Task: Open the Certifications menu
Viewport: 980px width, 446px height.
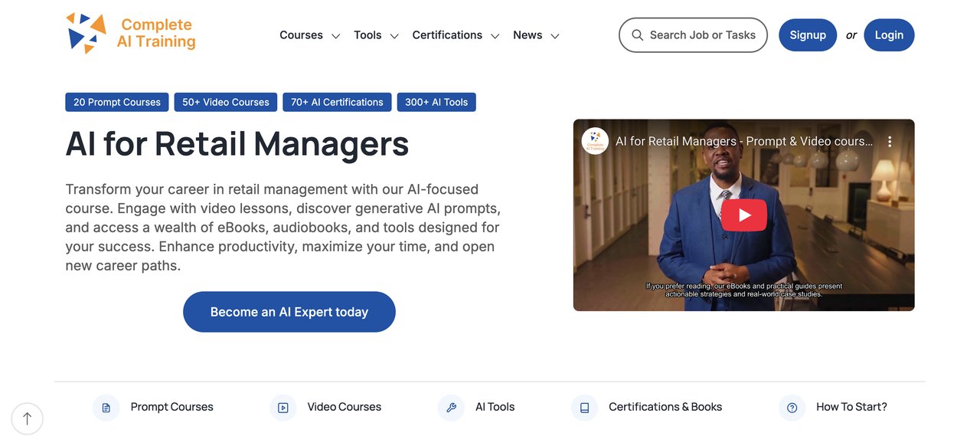Action: tap(447, 35)
